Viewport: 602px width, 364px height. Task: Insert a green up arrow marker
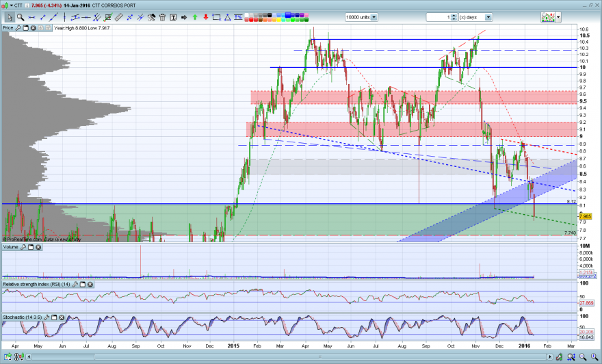[195, 17]
